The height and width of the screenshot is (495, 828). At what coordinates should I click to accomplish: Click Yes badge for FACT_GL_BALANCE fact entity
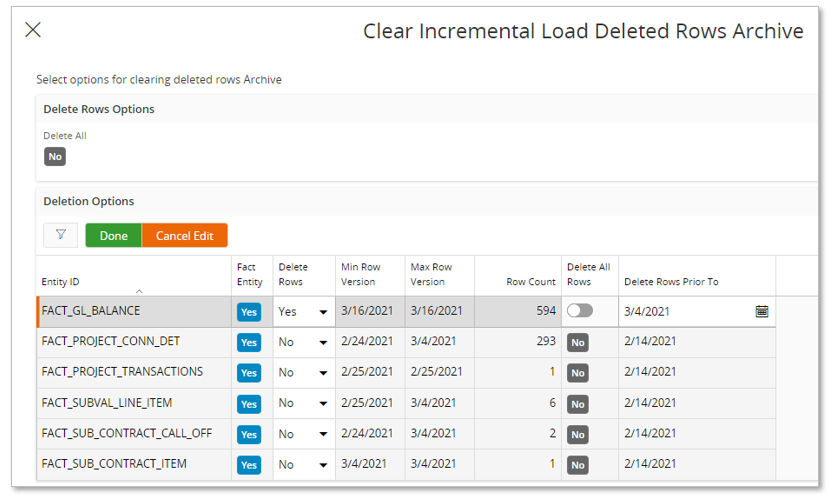[249, 312]
